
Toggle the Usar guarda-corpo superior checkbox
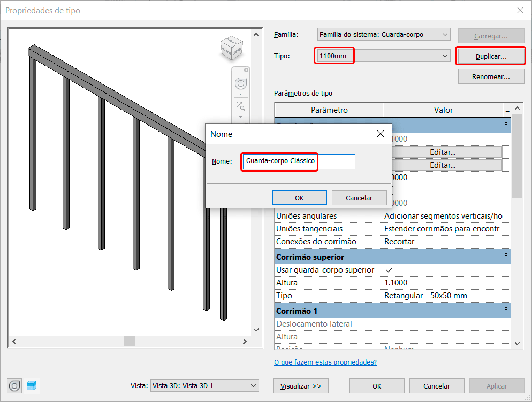coord(389,270)
